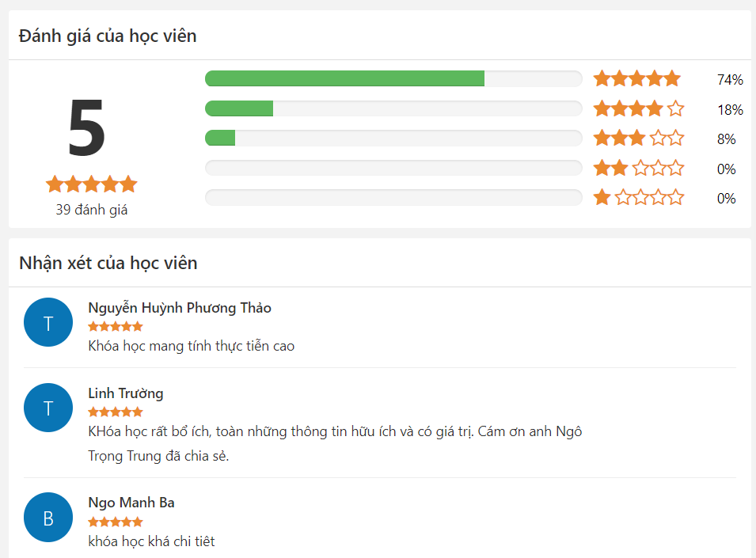Click star rating under Linh Trường
The height and width of the screenshot is (558, 756).
click(116, 412)
